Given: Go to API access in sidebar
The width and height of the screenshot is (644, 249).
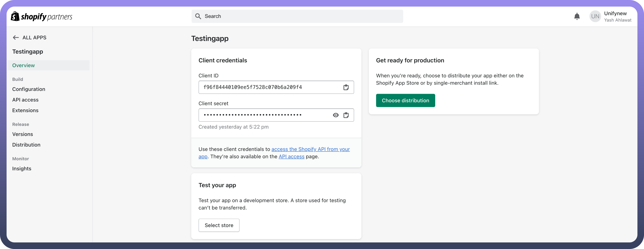Looking at the screenshot, I should tap(25, 100).
